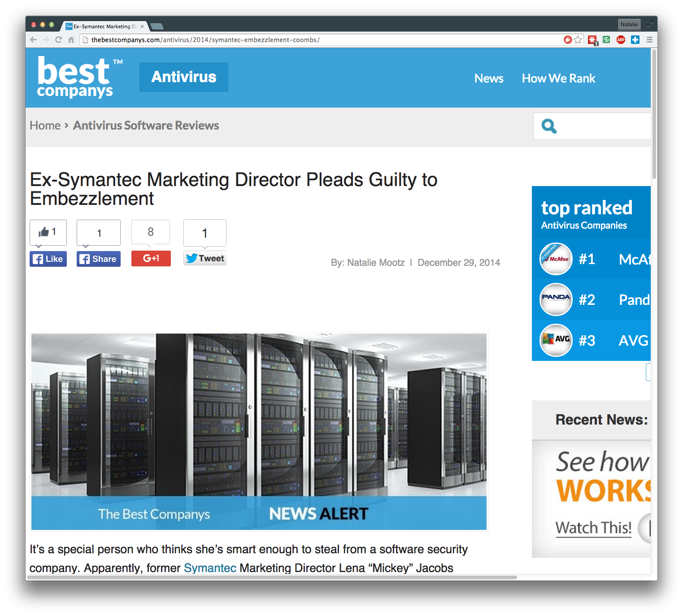Click the Antivirus category button

(x=184, y=77)
